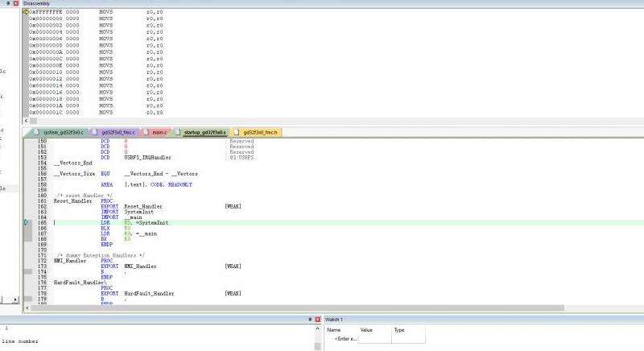The width and height of the screenshot is (644, 351).
Task: Pin the left project panel
Action: point(6,3)
